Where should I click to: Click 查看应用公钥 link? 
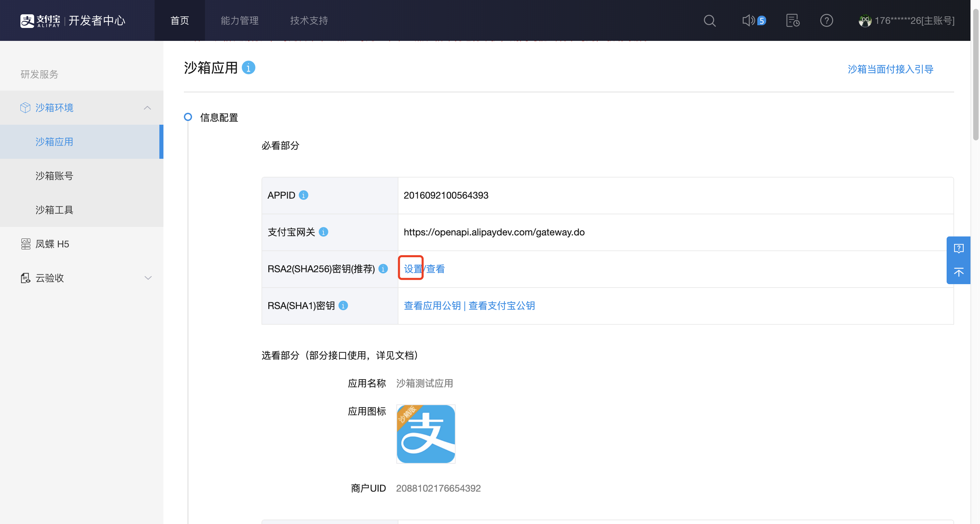(x=432, y=306)
